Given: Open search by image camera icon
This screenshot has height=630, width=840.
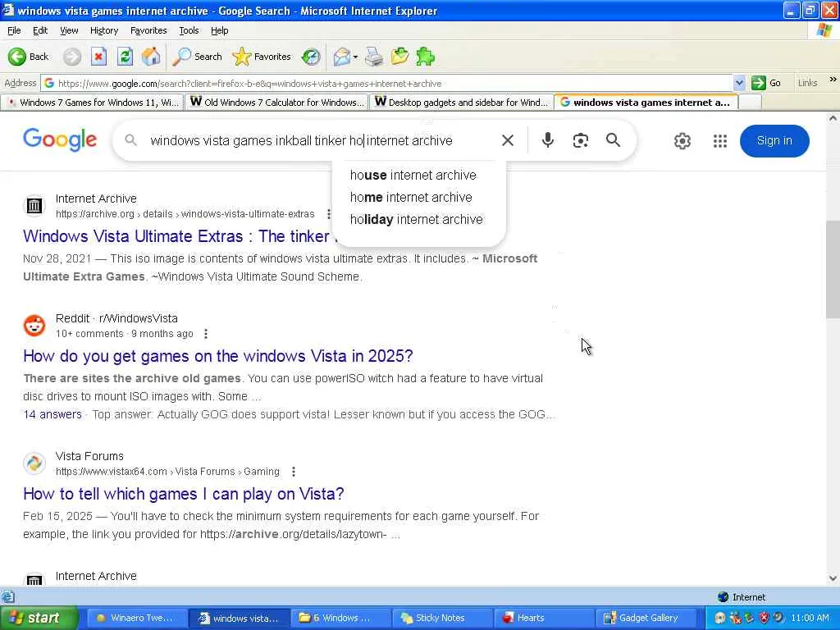Looking at the screenshot, I should point(580,140).
